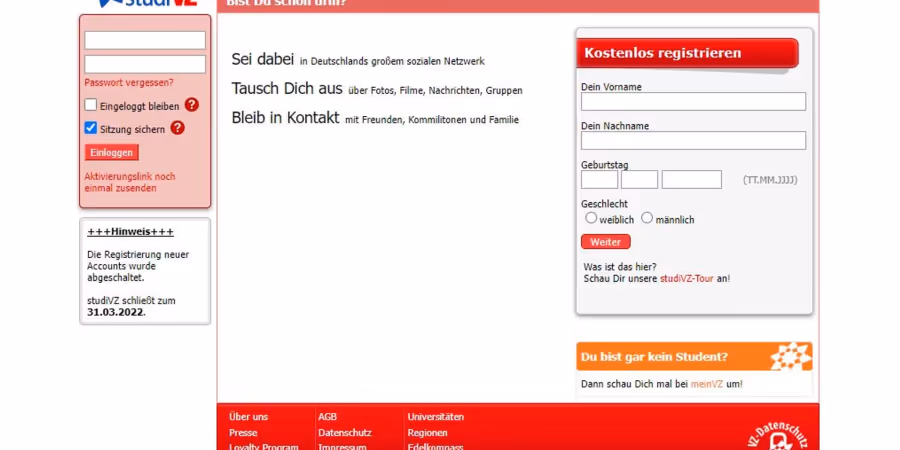
Task: Enable the Eingeloggt bleiben checkbox
Action: click(91, 105)
